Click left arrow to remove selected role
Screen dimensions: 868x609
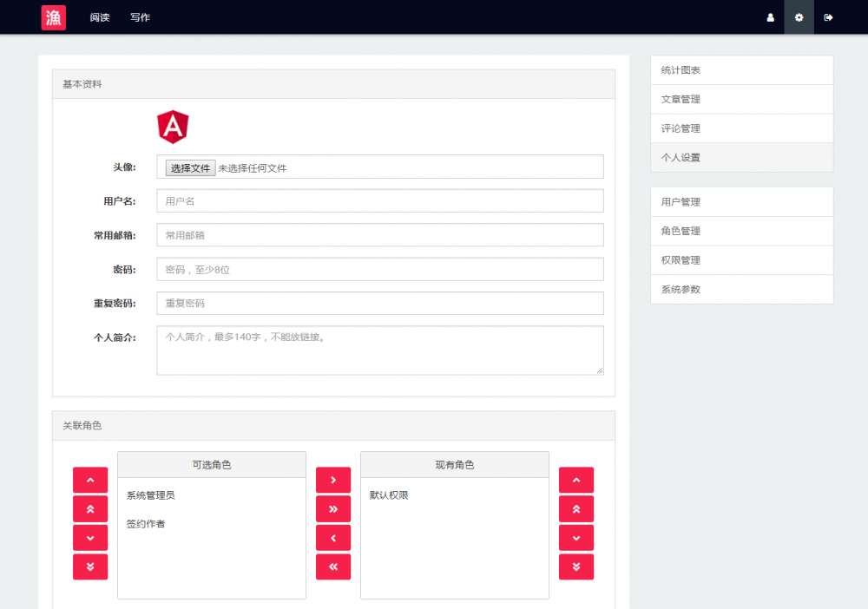(x=333, y=538)
